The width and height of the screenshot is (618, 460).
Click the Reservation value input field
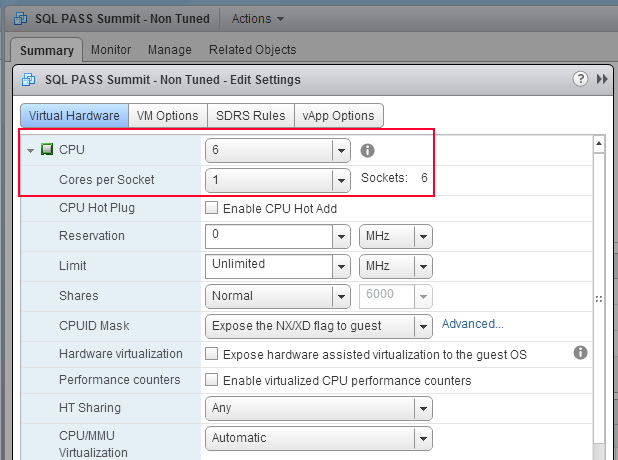(269, 237)
